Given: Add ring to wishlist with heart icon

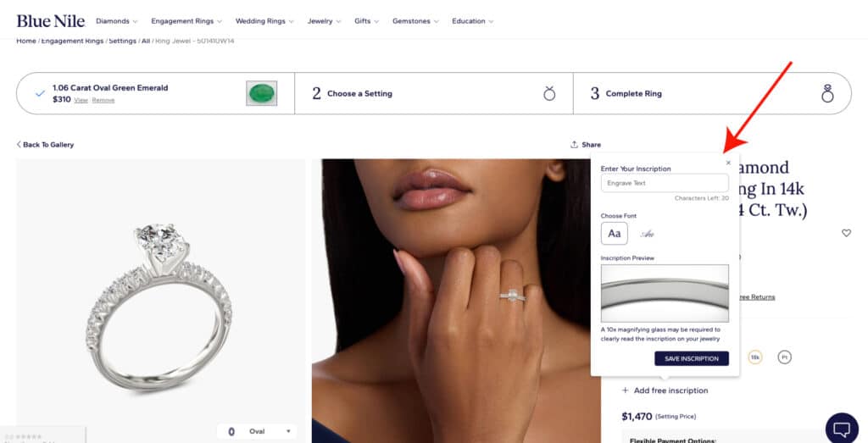Looking at the screenshot, I should (x=846, y=233).
